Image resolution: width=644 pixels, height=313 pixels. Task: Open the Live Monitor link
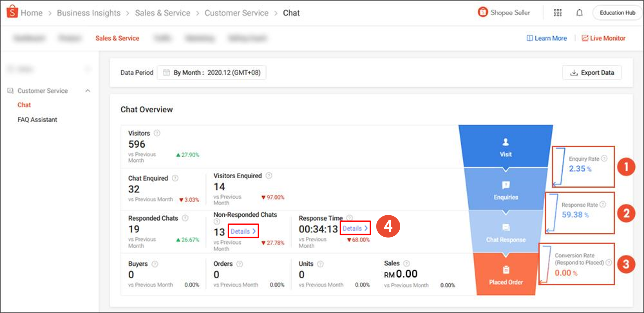pos(604,38)
